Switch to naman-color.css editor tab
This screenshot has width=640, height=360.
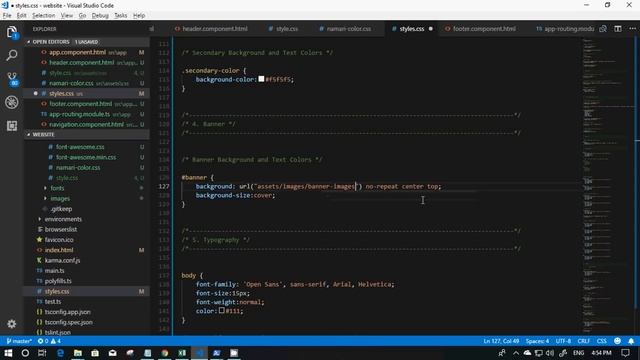(x=345, y=29)
